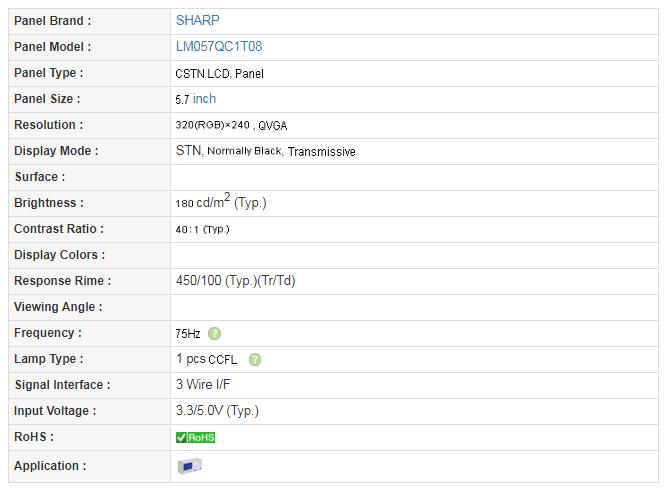Click the inch unit link in Panel Size

[x=204, y=99]
